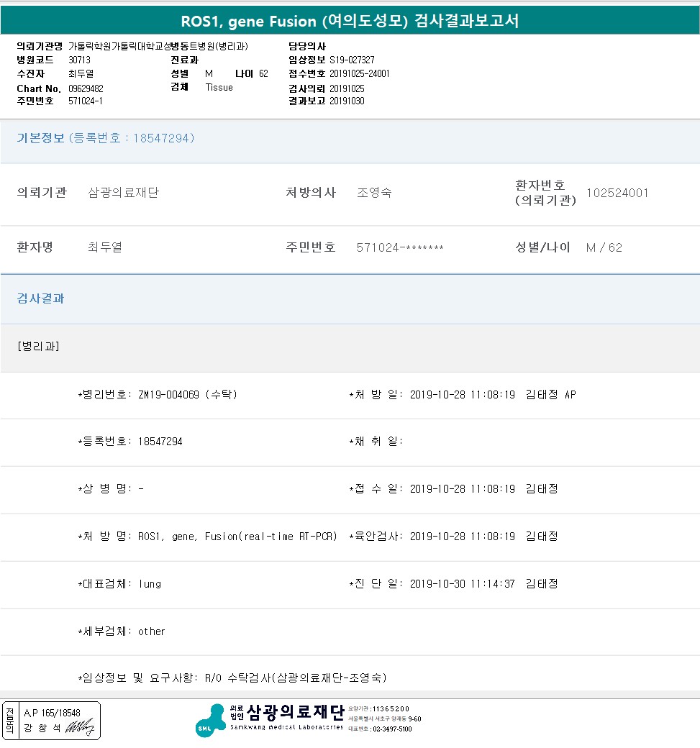Click the 처방명 ROS1 gene Fusion text

(x=237, y=537)
